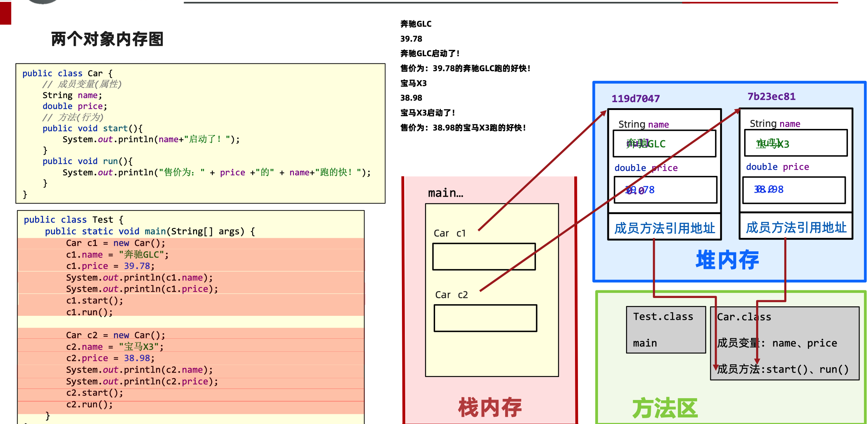Click the slide title 两个对象内存图
The height and width of the screenshot is (424, 868).
[107, 39]
